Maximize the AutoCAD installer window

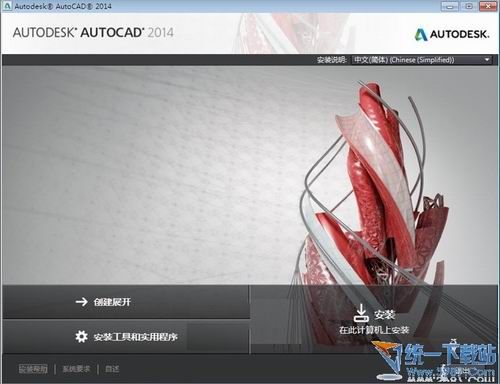[469, 6]
